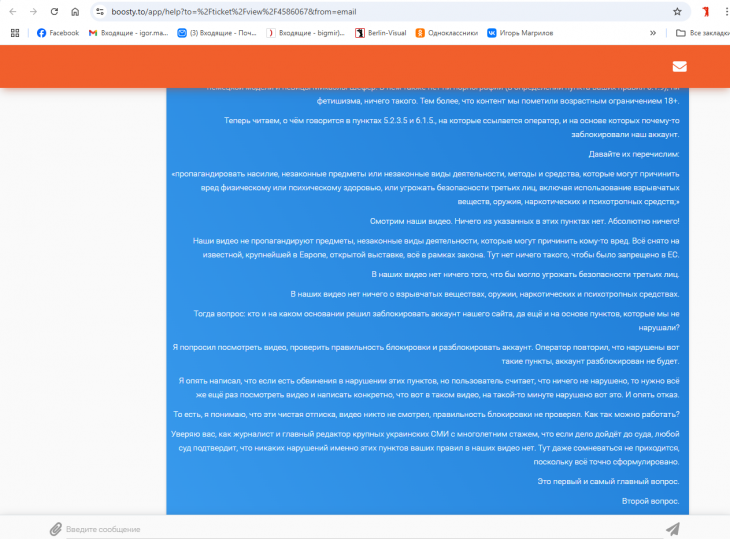The width and height of the screenshot is (730, 539).
Task: Open the apps grid in bookmarks bar
Action: [x=14, y=33]
